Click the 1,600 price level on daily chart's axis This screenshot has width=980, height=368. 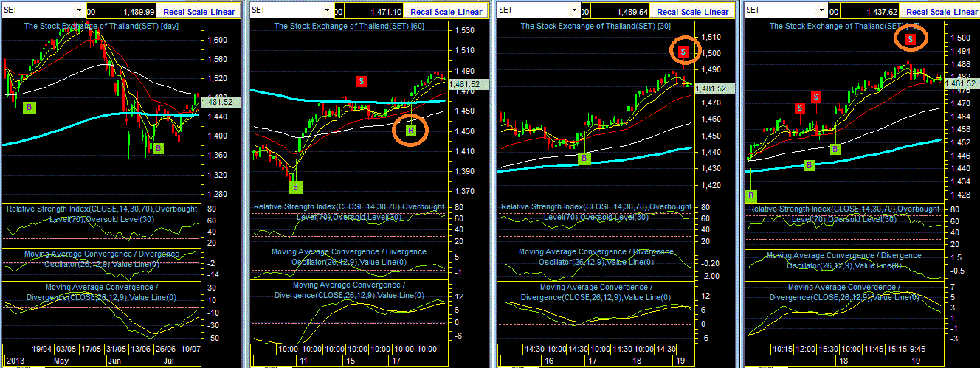point(218,39)
